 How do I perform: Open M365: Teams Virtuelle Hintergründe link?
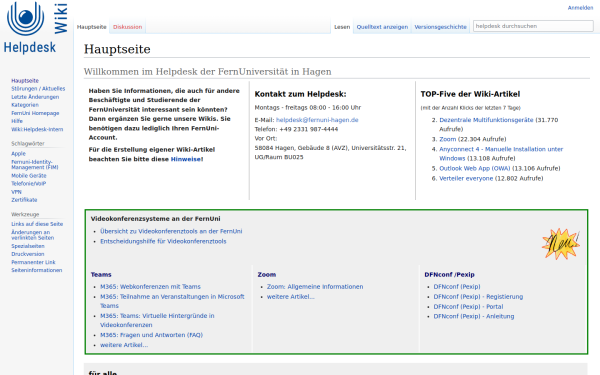click(157, 320)
